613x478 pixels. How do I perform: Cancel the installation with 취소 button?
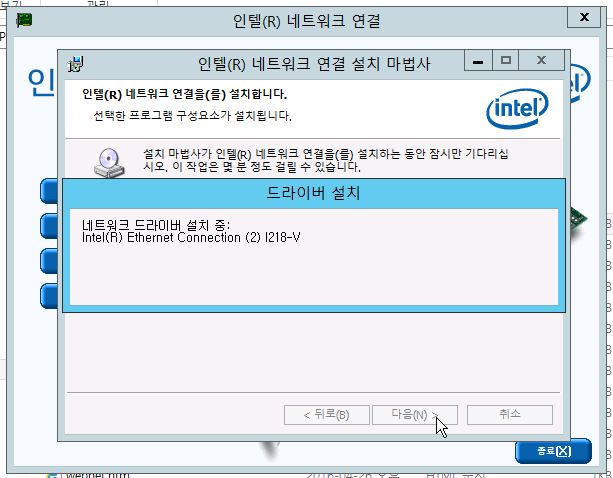pos(510,415)
